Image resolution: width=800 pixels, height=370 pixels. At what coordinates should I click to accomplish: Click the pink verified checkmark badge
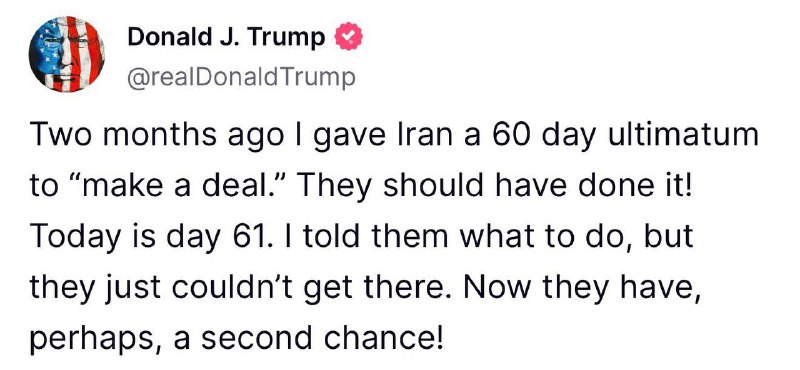click(x=348, y=37)
